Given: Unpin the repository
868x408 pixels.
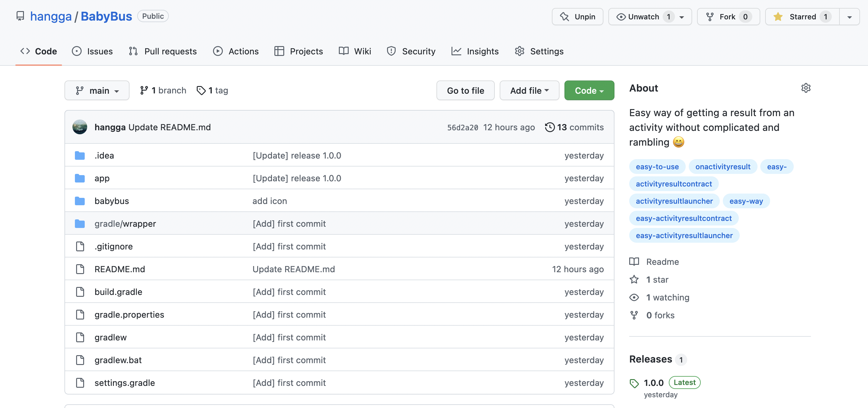Looking at the screenshot, I should [577, 17].
